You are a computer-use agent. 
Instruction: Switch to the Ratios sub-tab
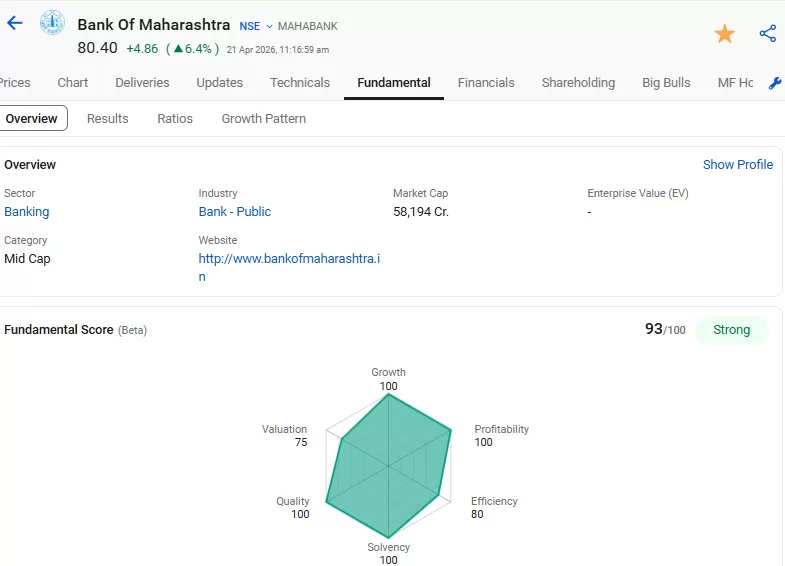pos(175,119)
